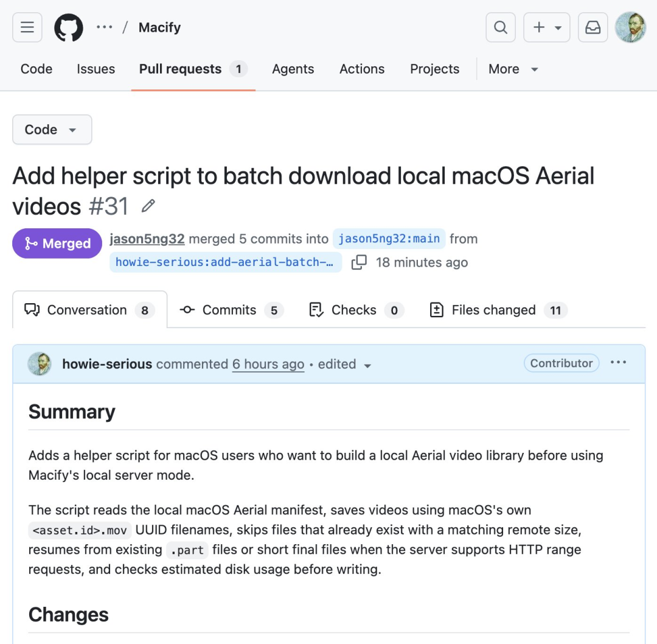The height and width of the screenshot is (644, 657).
Task: View the Commits tab
Action: coord(232,310)
